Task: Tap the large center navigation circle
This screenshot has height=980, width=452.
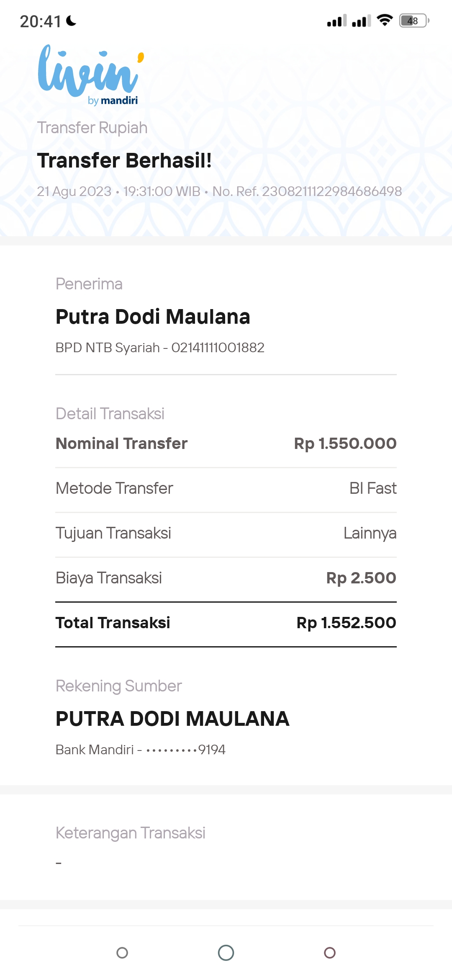Action: pos(226,953)
